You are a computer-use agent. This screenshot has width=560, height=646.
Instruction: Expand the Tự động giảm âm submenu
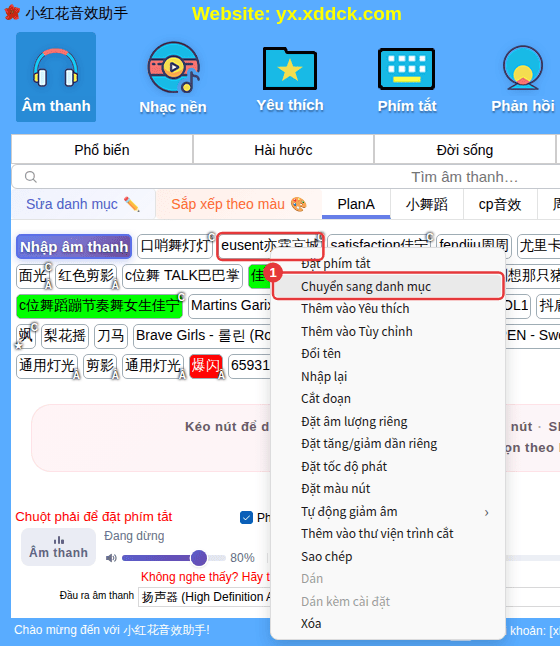(x=387, y=512)
